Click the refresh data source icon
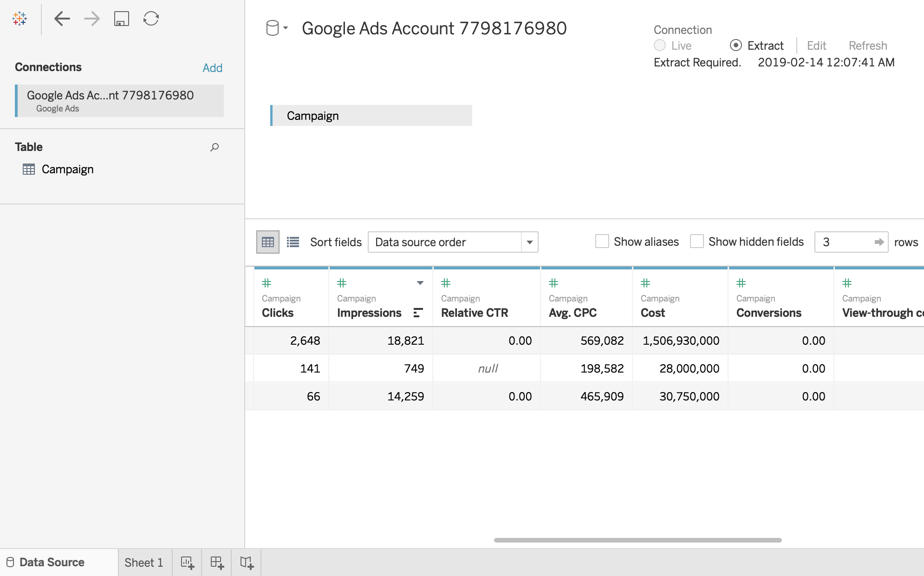The width and height of the screenshot is (924, 576). pyautogui.click(x=151, y=19)
